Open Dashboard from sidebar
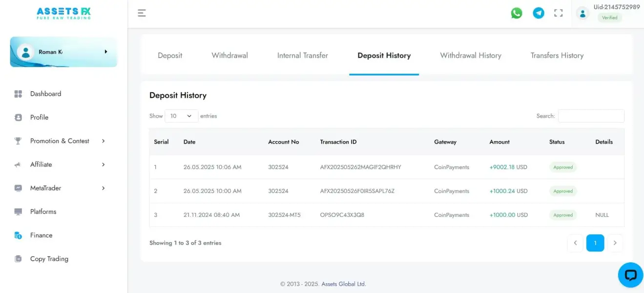 (45, 94)
